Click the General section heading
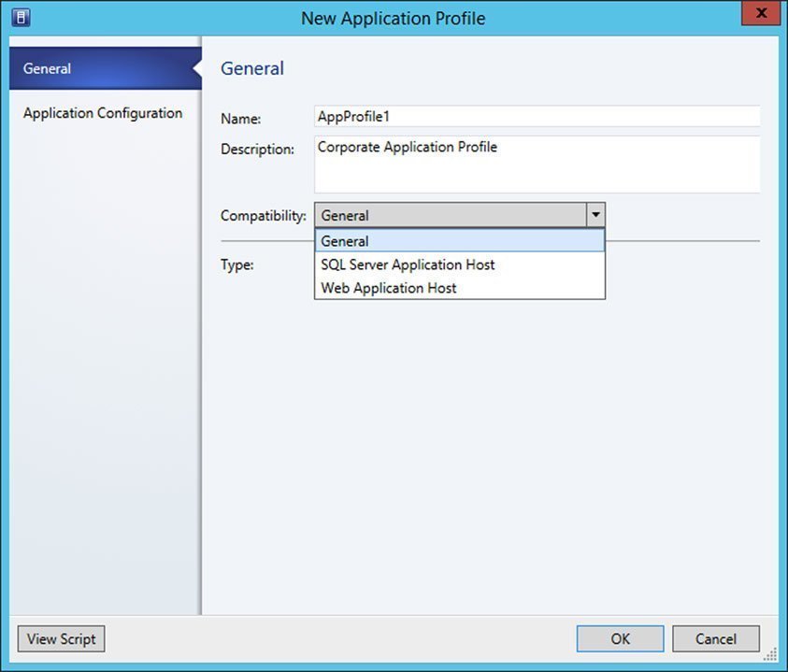Viewport: 788px width, 672px height. [x=253, y=68]
